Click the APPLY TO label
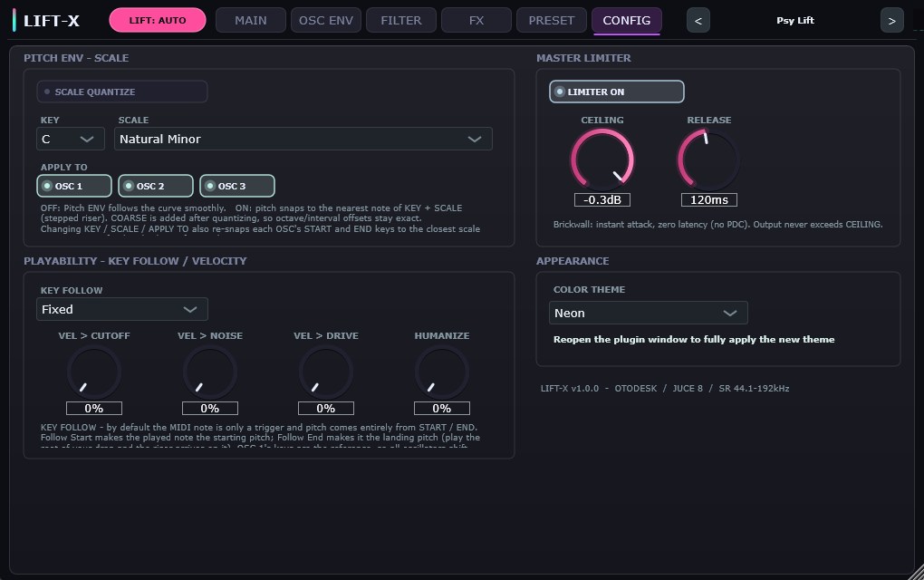Viewport: 924px width, 580px height. pyautogui.click(x=63, y=168)
